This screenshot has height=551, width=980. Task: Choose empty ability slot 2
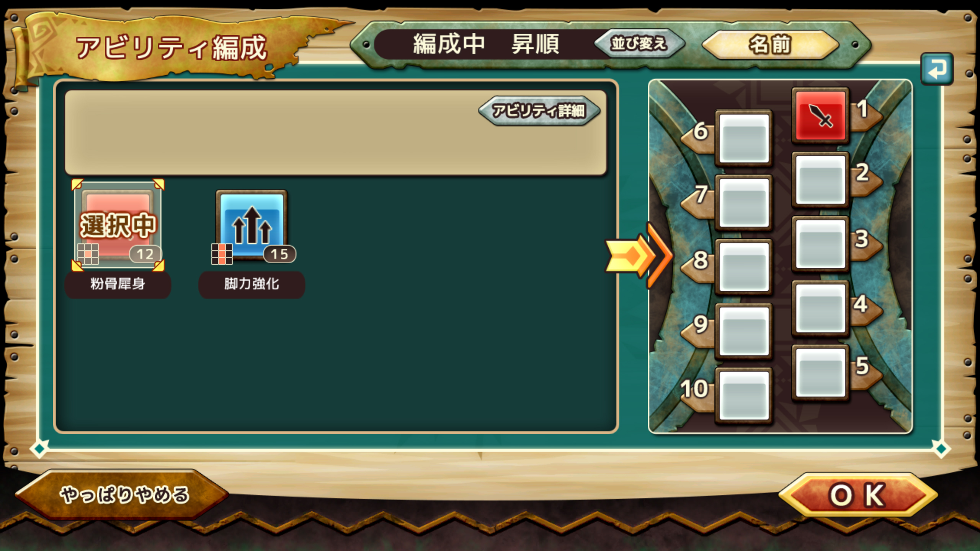820,180
